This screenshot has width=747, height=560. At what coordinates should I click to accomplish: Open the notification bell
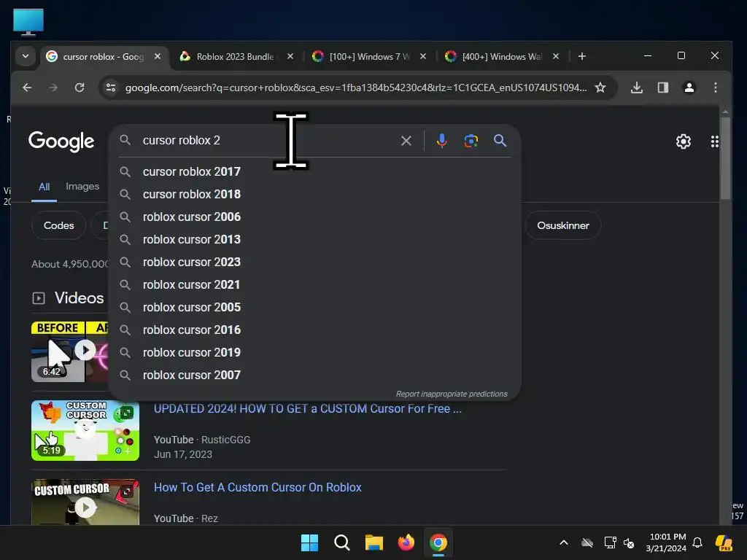[697, 542]
